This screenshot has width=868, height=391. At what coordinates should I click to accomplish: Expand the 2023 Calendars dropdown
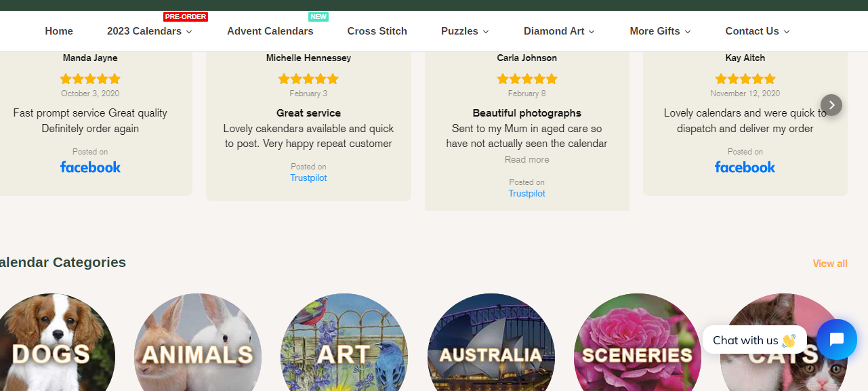pos(149,31)
